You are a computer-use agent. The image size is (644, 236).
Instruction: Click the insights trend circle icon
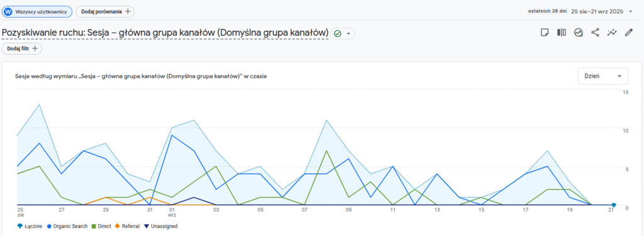point(579,33)
